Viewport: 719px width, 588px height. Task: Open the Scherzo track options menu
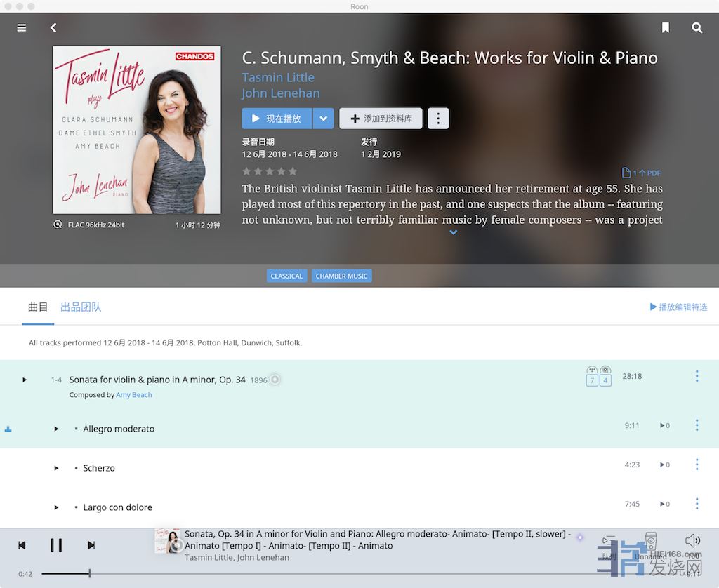[697, 465]
